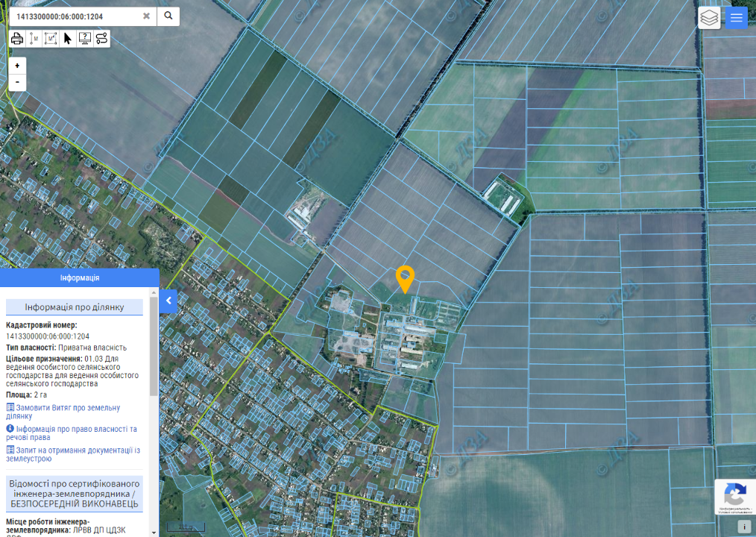Click the map attribution info button
This screenshot has width=756, height=537.
click(744, 527)
